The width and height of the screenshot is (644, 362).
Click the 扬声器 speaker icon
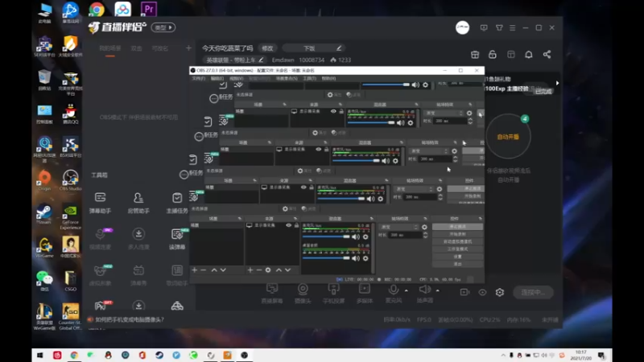click(425, 290)
